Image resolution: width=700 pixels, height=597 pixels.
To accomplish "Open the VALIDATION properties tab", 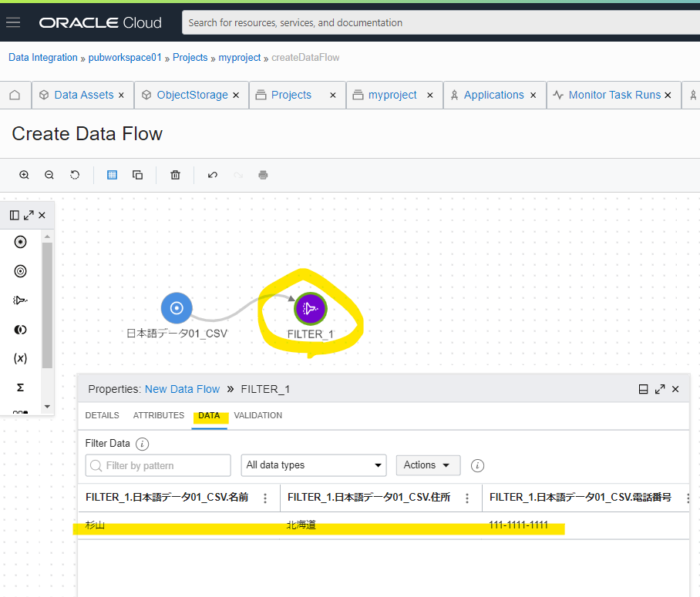I will pos(258,415).
